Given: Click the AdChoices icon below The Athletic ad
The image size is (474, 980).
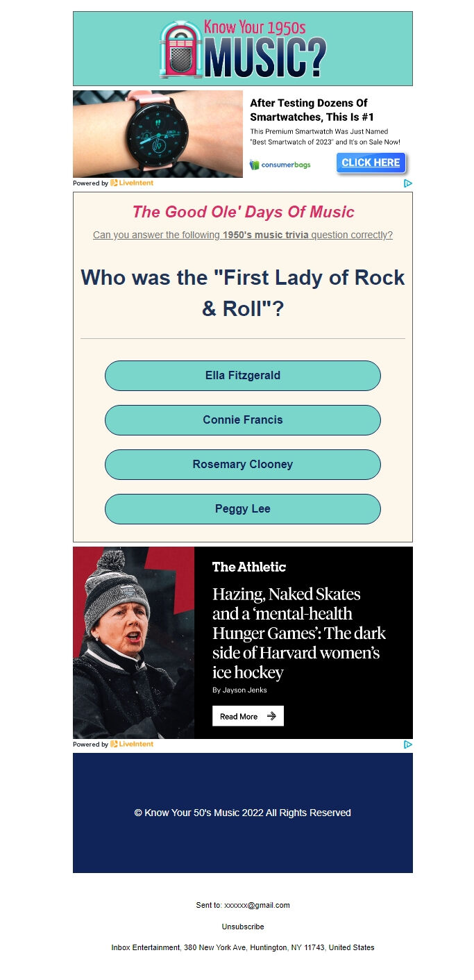Looking at the screenshot, I should 408,745.
